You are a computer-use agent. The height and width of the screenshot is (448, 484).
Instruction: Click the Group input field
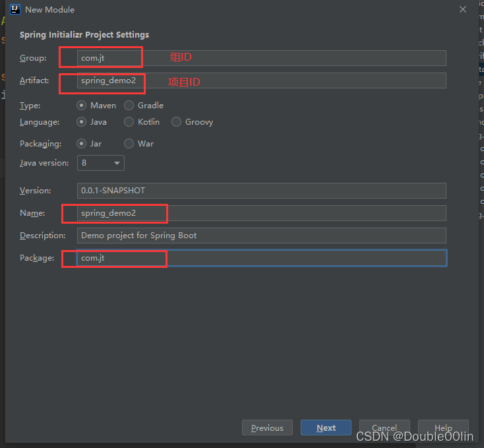261,58
